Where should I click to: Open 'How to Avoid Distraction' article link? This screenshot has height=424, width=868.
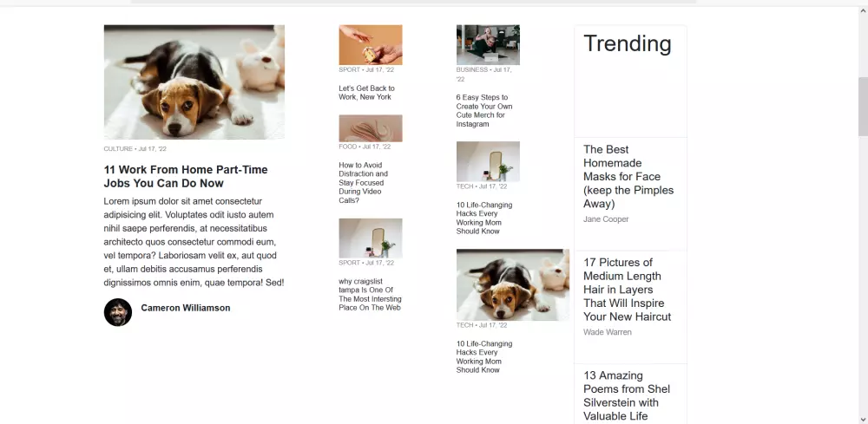click(363, 182)
